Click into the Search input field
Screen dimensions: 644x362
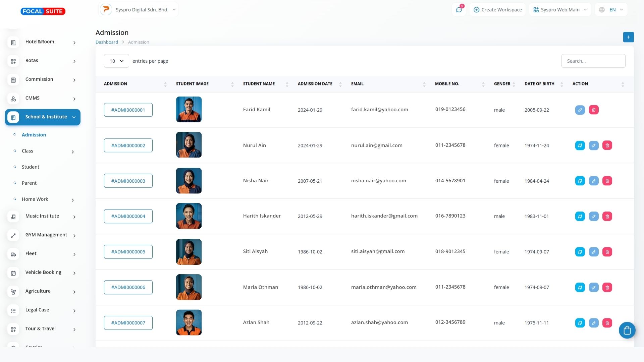593,61
